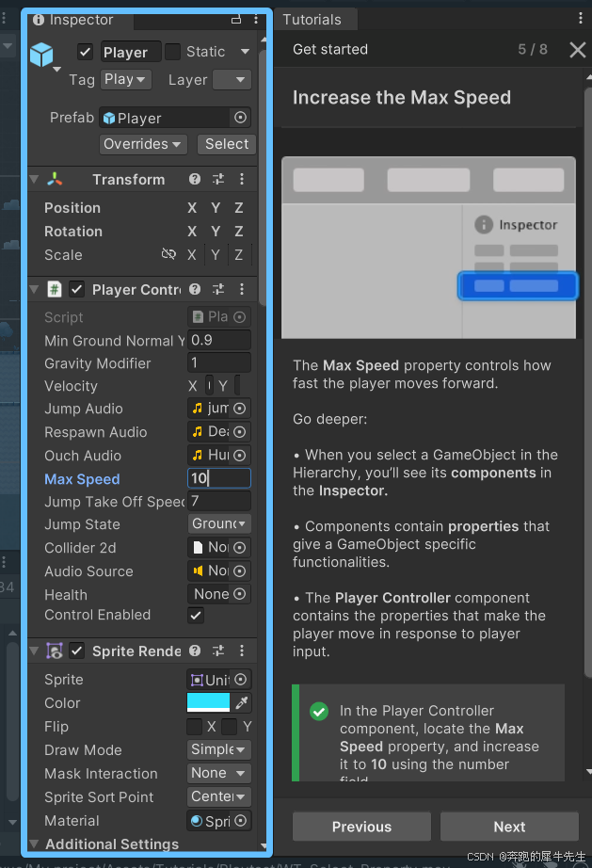Open Audio Source object picker
The width and height of the screenshot is (592, 868).
tap(240, 571)
